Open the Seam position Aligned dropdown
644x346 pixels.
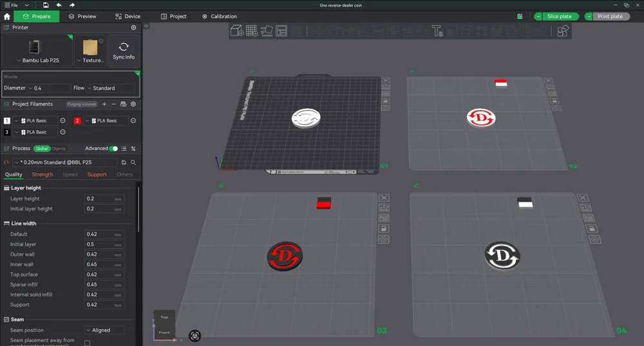104,330
